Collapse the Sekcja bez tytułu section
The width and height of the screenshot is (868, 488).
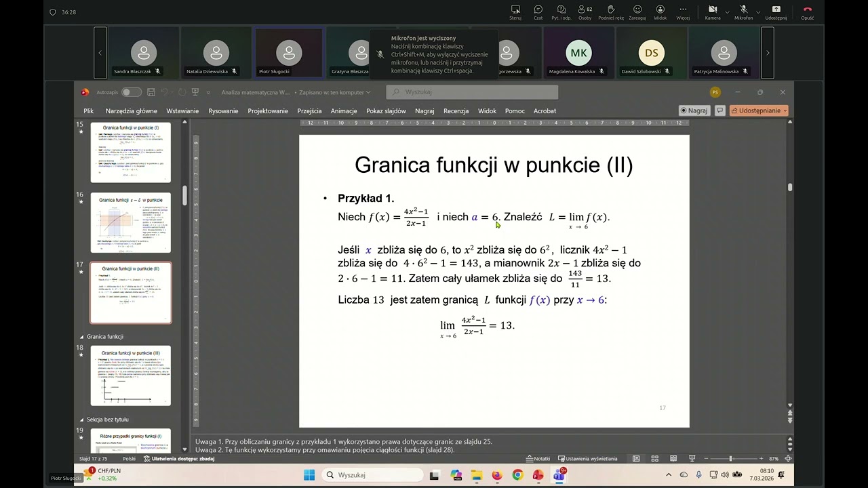coord(82,420)
